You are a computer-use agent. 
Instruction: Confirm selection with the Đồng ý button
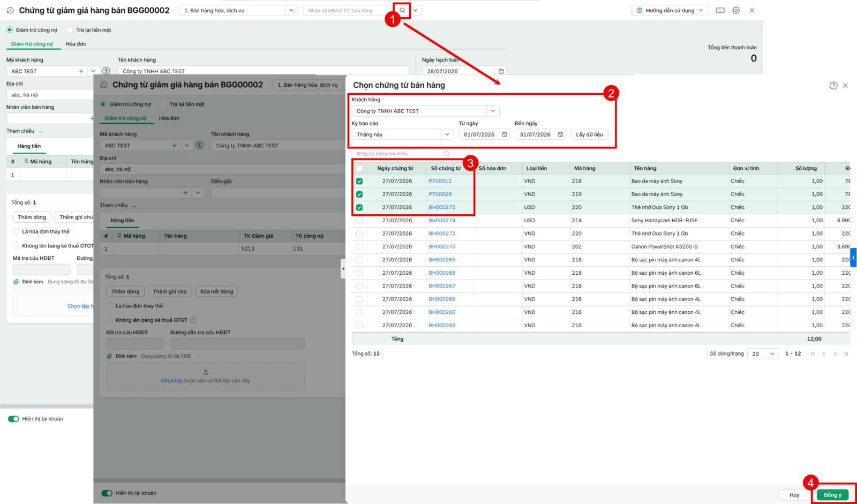[832, 495]
